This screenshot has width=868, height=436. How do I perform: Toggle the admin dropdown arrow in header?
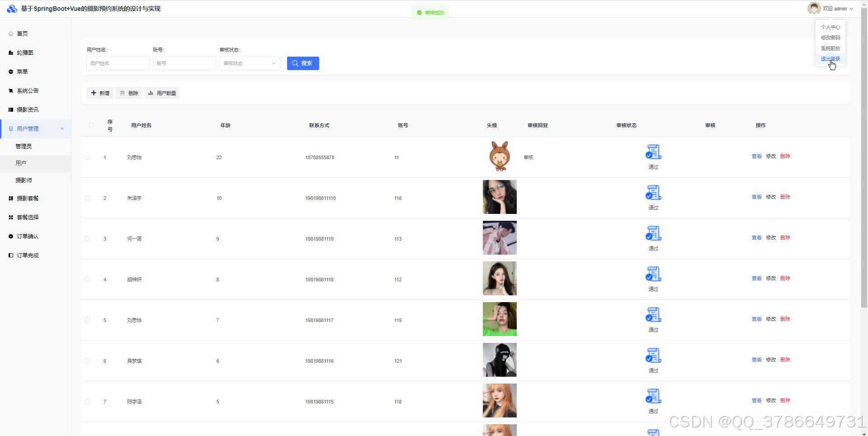[851, 9]
